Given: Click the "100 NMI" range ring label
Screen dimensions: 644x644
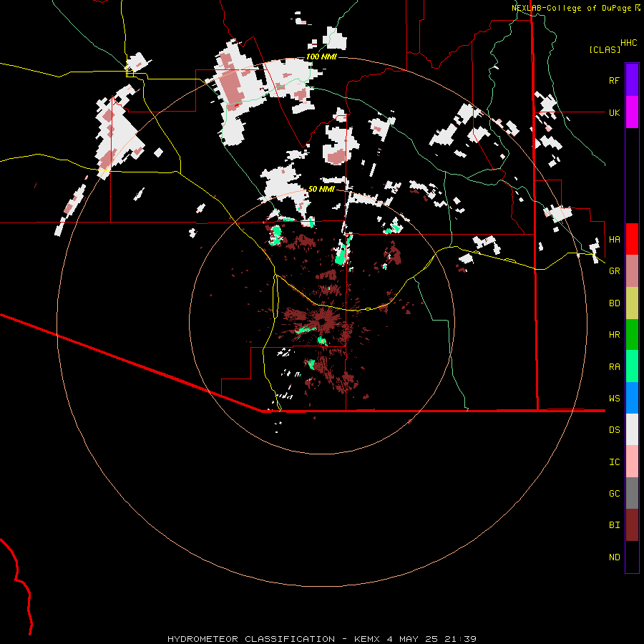Looking at the screenshot, I should [321, 57].
